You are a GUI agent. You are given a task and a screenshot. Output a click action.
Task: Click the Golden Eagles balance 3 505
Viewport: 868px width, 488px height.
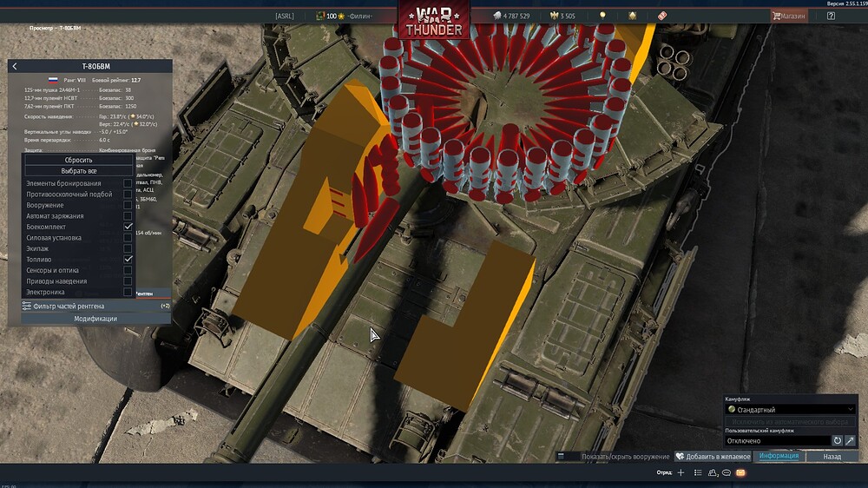coord(562,16)
